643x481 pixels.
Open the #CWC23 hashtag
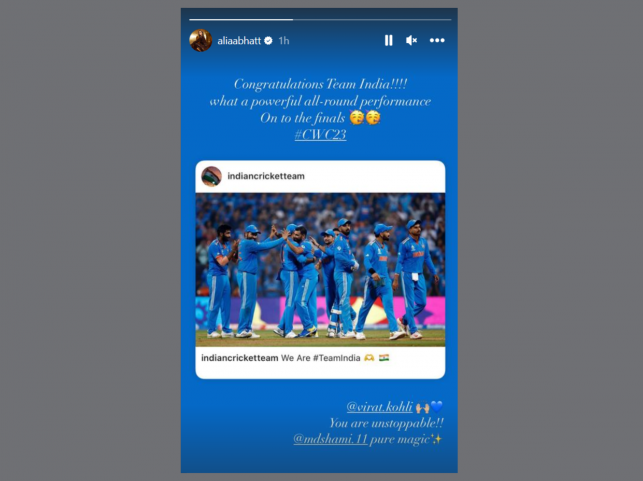pyautogui.click(x=320, y=134)
